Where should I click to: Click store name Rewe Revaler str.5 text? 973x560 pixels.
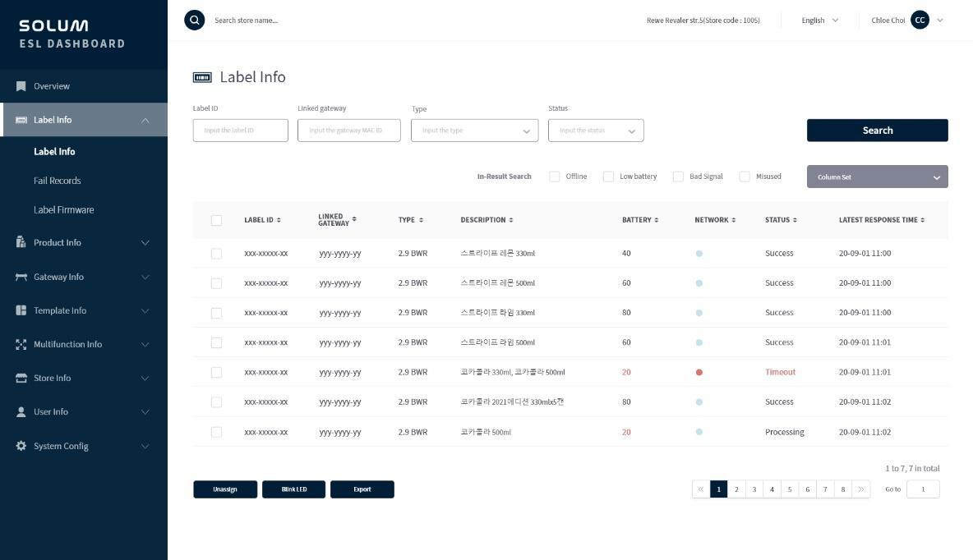pos(703,21)
